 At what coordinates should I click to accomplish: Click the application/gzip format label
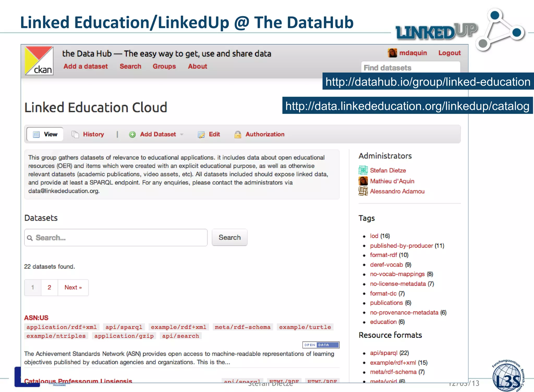coord(124,336)
